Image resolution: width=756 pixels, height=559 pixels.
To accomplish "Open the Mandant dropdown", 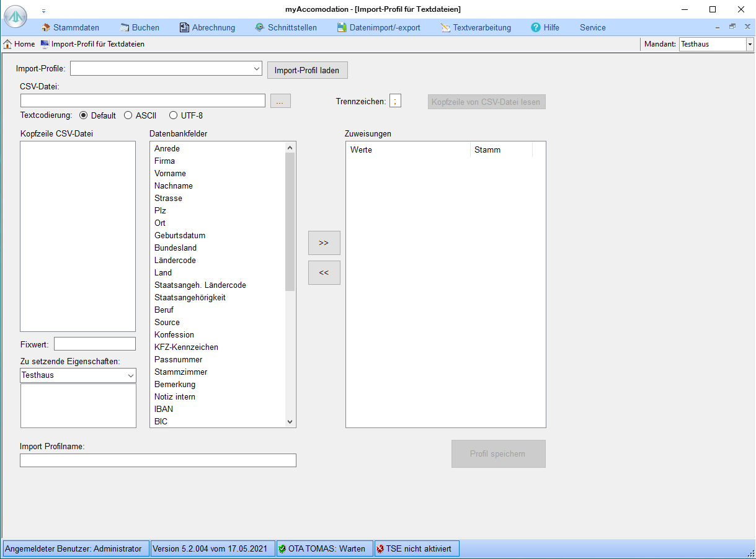I will click(x=749, y=44).
